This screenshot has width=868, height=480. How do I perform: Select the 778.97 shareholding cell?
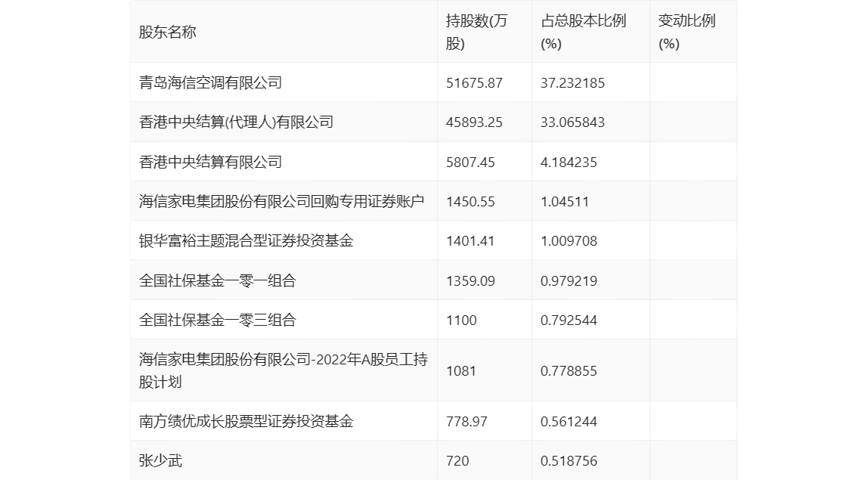(467, 421)
